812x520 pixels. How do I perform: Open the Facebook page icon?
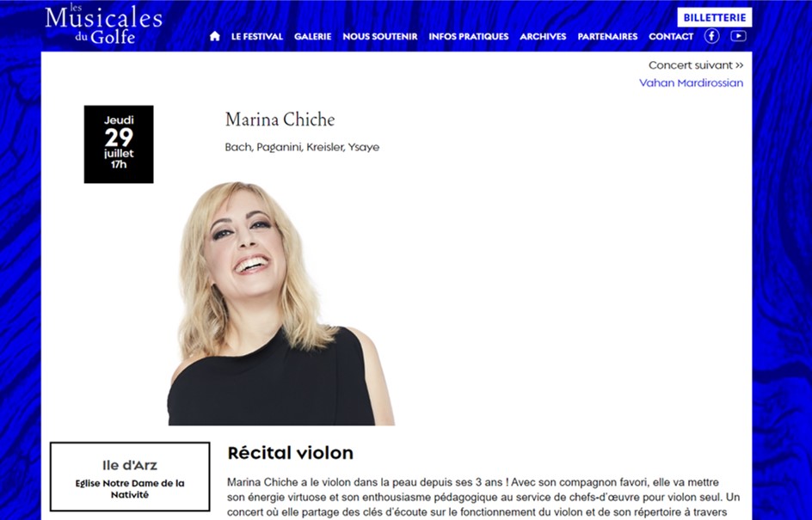[711, 36]
